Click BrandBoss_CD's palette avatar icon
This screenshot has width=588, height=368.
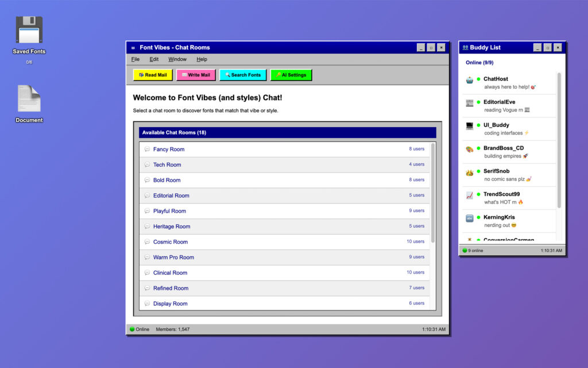(470, 149)
